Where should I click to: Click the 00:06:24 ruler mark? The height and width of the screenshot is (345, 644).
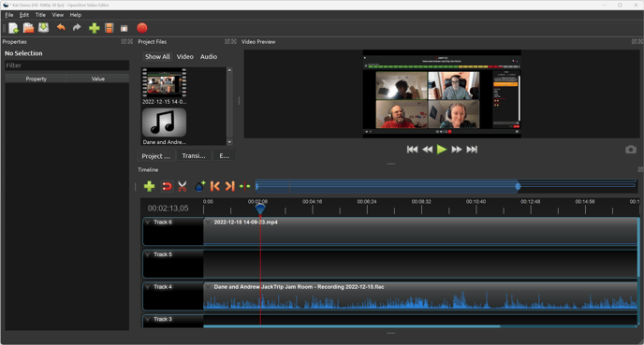367,201
